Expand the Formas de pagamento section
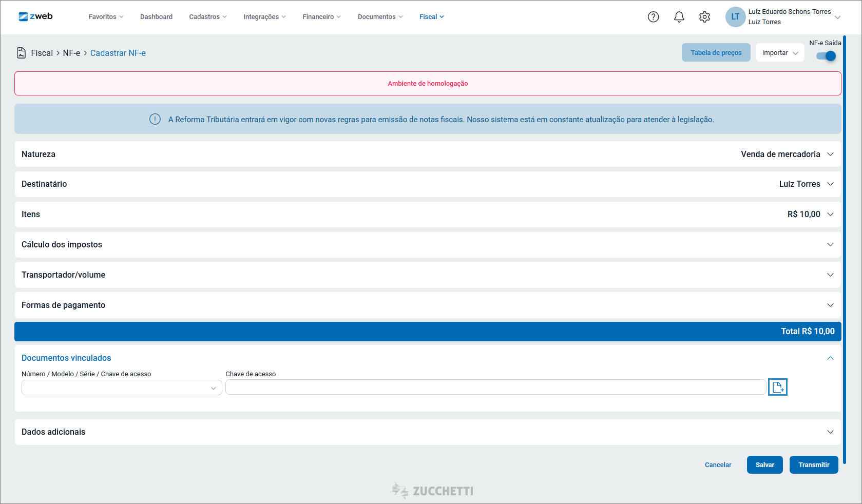The height and width of the screenshot is (504, 862). tap(428, 305)
